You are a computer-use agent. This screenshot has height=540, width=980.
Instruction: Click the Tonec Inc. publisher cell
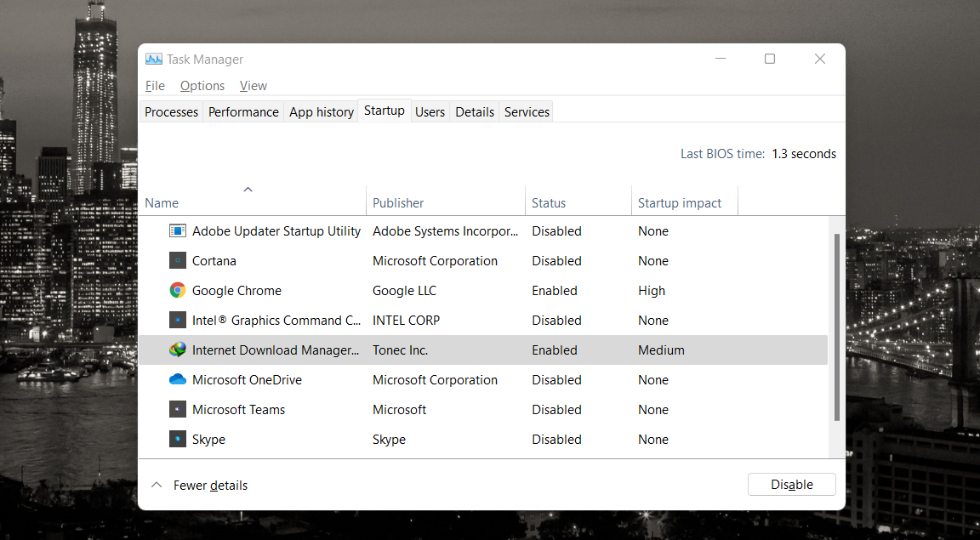[400, 350]
